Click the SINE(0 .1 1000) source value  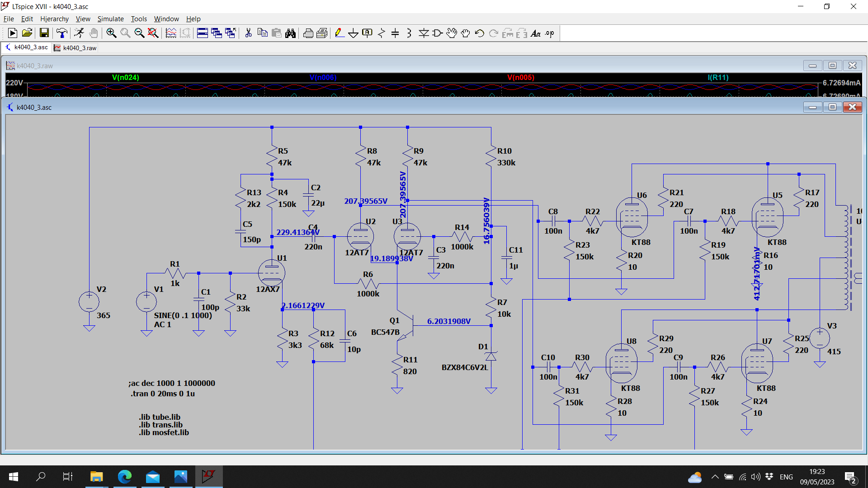pyautogui.click(x=183, y=315)
